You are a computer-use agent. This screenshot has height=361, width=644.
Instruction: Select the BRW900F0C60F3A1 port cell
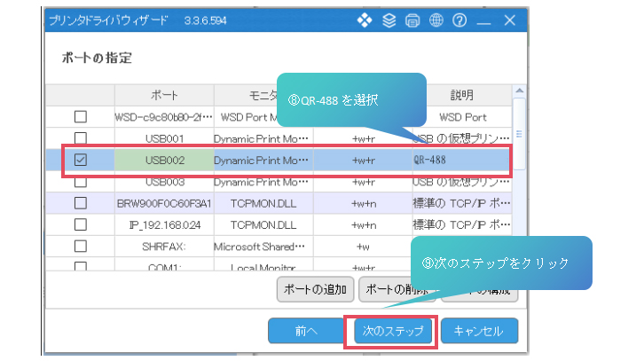pos(164,203)
